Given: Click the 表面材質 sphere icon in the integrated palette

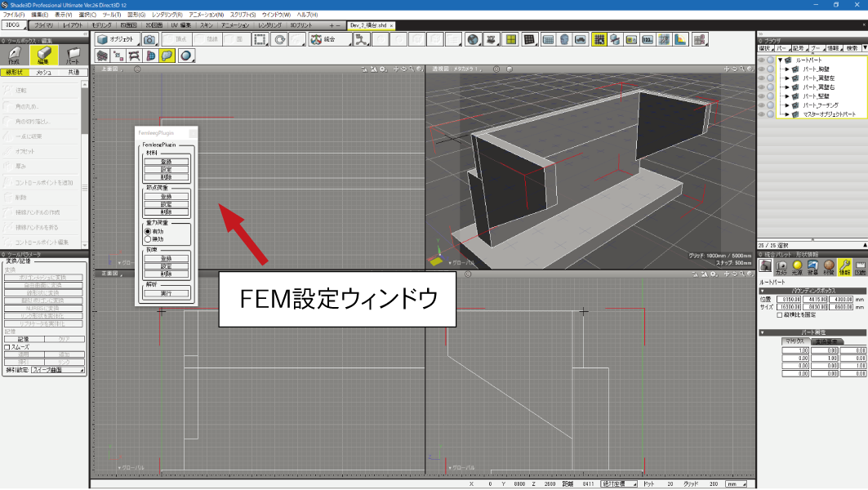Looking at the screenshot, I should click(x=829, y=265).
